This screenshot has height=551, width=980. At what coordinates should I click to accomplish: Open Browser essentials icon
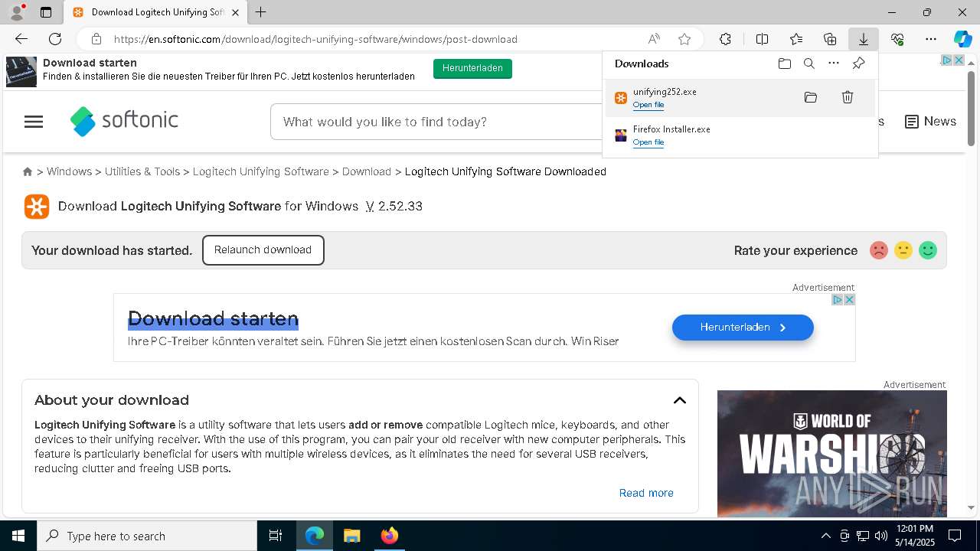(x=897, y=39)
